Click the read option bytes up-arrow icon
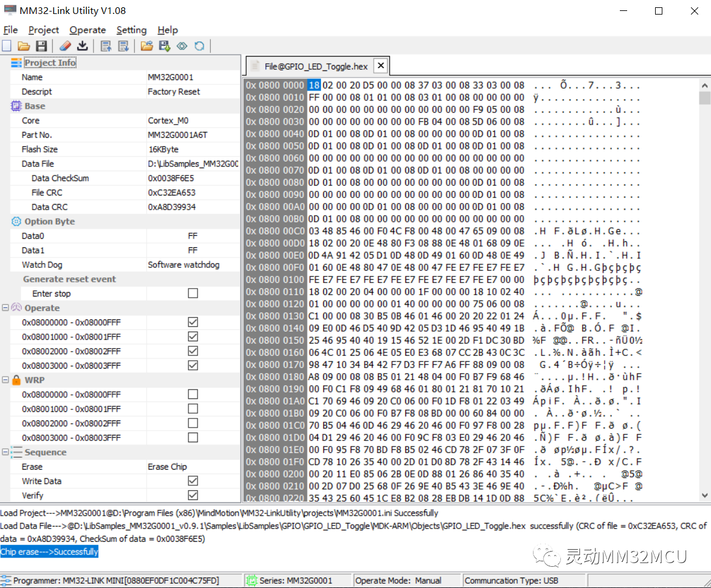 coord(106,46)
